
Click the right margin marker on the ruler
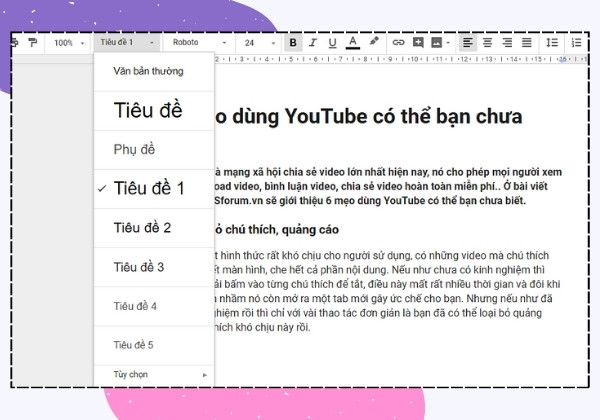point(562,59)
